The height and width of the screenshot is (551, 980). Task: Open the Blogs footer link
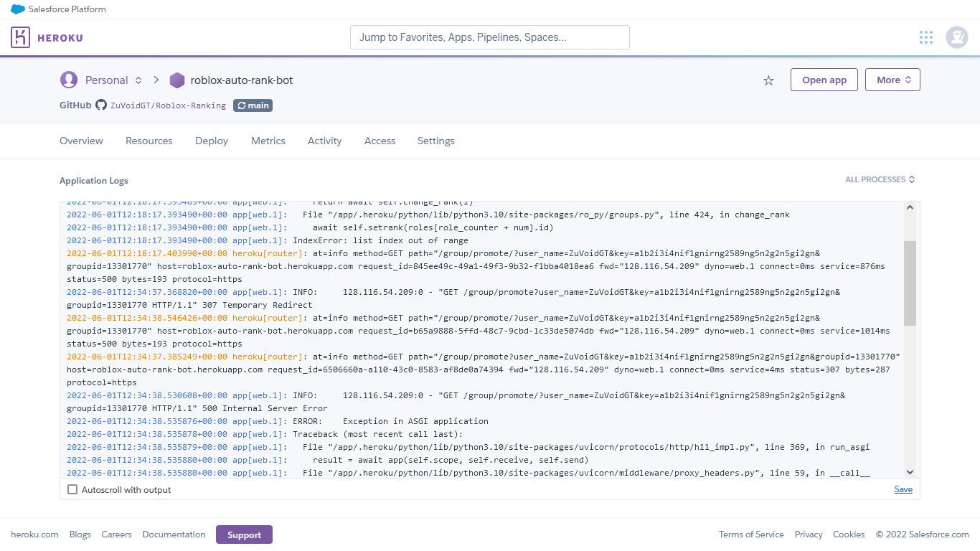(80, 534)
